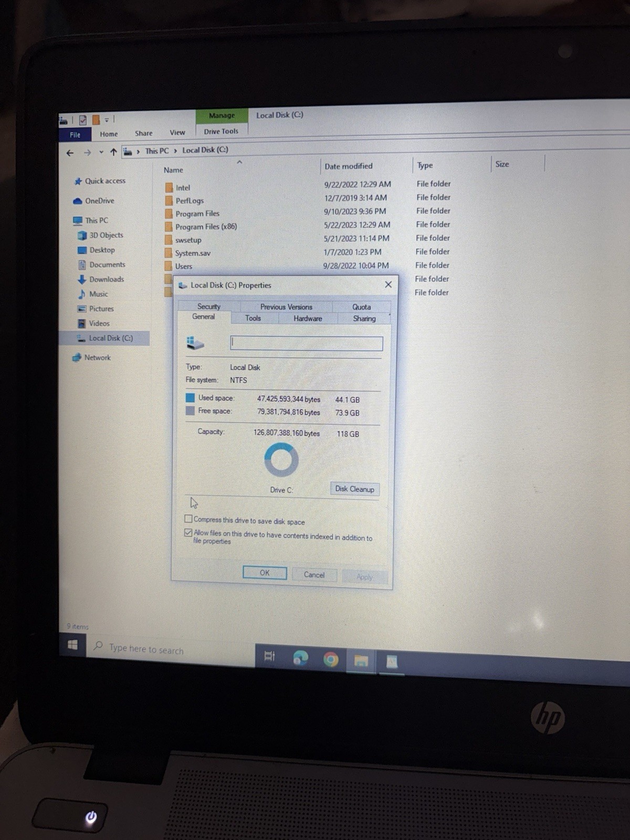This screenshot has width=630, height=840.
Task: Open Windows Start menu
Action: pos(73,645)
